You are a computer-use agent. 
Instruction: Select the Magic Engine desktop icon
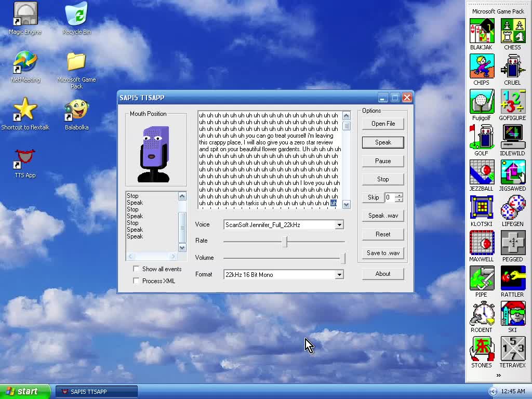pos(25,18)
